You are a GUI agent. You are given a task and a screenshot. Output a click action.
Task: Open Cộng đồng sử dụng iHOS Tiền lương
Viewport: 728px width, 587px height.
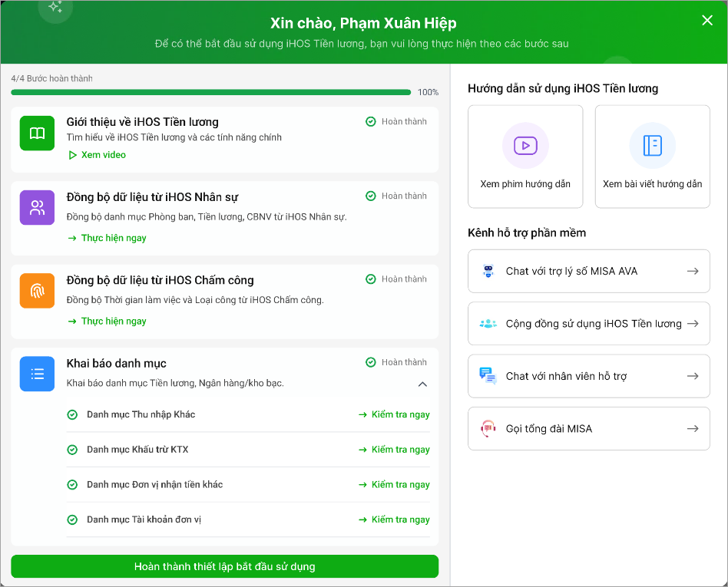(589, 324)
